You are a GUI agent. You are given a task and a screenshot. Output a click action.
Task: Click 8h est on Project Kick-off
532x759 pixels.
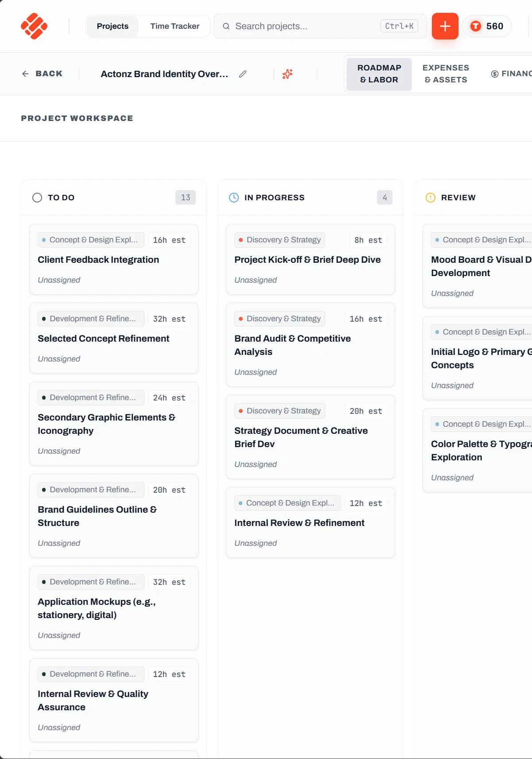click(x=368, y=240)
